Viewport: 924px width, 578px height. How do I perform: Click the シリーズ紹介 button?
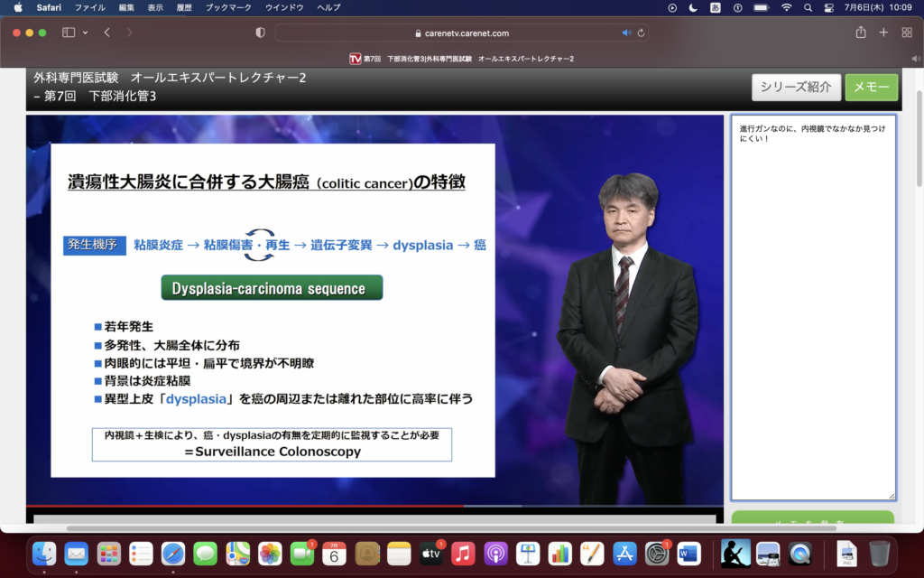coord(796,87)
